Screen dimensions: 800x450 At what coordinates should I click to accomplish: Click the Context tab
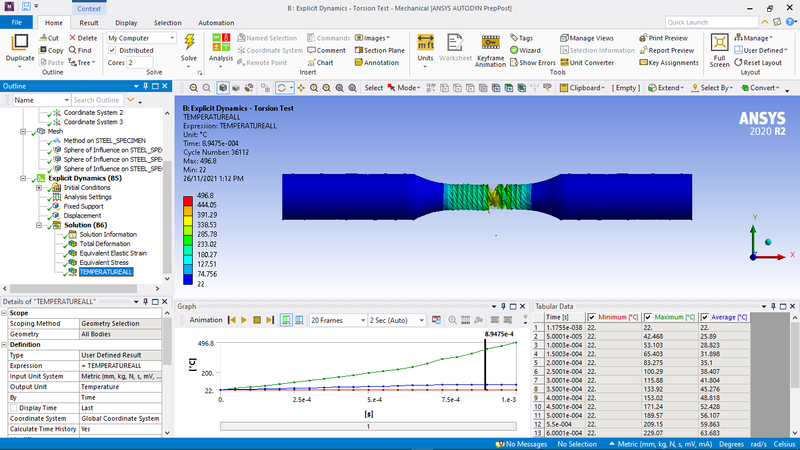[x=89, y=9]
